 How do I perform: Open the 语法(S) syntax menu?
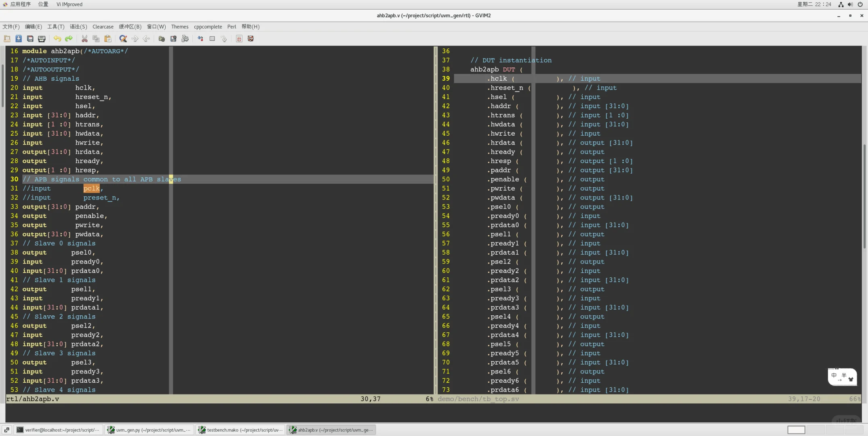pyautogui.click(x=78, y=27)
